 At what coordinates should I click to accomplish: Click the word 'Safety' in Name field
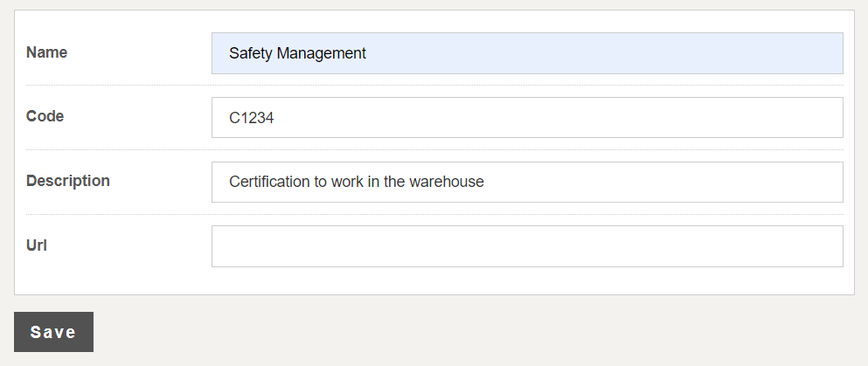coord(250,53)
